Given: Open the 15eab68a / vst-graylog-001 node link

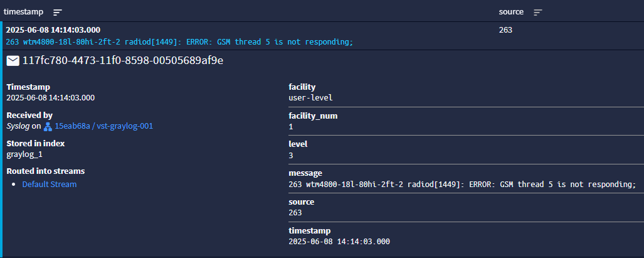Looking at the screenshot, I should click(x=103, y=126).
